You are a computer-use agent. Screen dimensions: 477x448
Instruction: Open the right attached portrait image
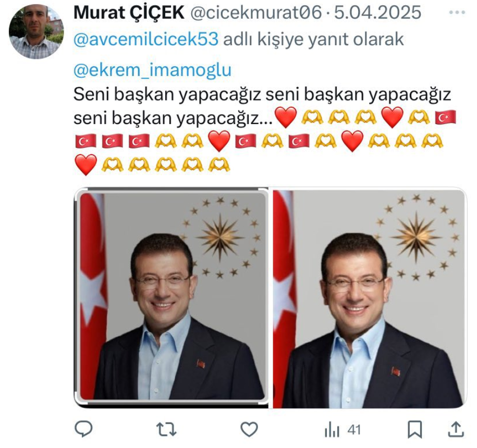coord(370,297)
